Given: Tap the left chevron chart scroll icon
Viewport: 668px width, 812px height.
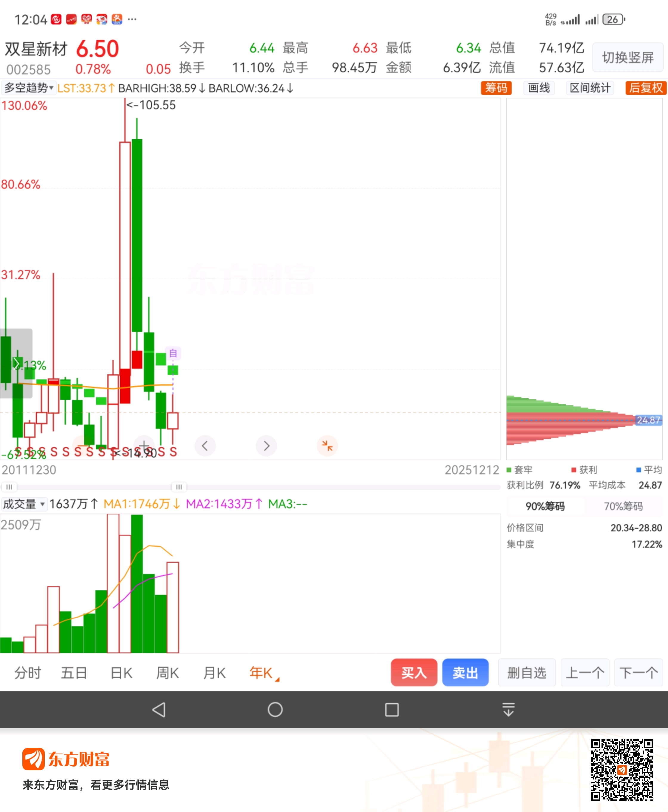Looking at the screenshot, I should click(x=205, y=446).
